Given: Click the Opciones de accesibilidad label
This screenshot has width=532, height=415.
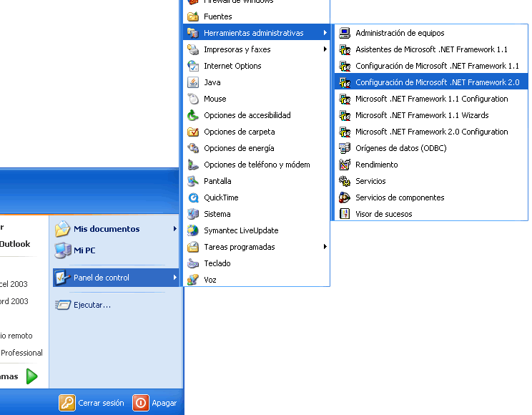Looking at the screenshot, I should (x=247, y=115).
